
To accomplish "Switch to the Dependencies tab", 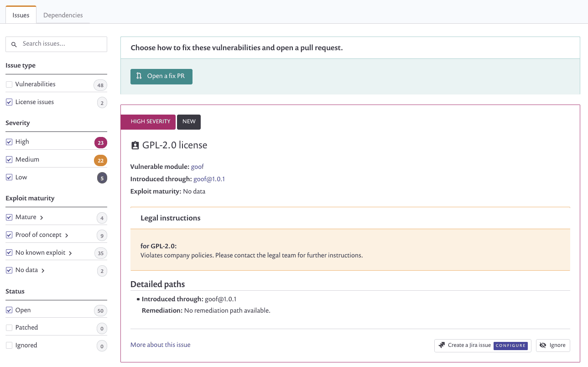I will [x=63, y=15].
